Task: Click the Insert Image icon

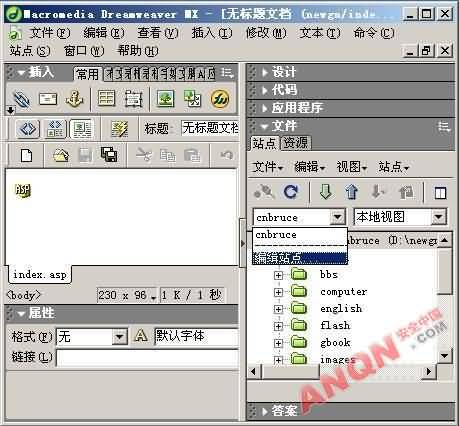Action: [165, 99]
